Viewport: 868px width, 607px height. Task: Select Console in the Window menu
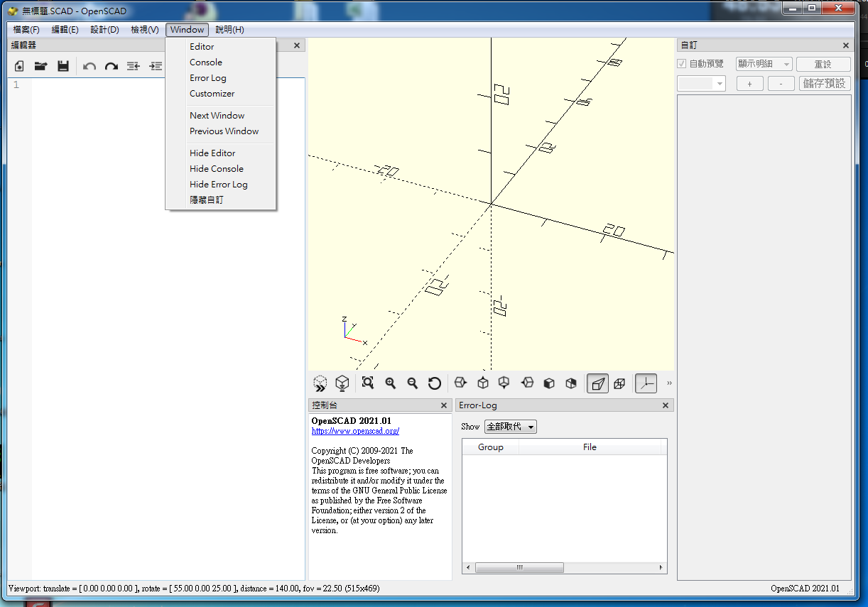tap(220, 62)
